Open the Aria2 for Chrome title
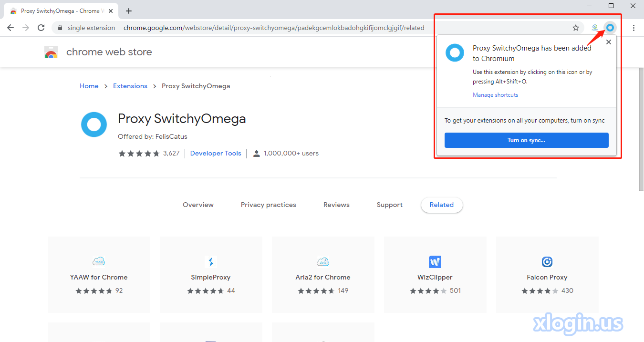 coord(323,277)
